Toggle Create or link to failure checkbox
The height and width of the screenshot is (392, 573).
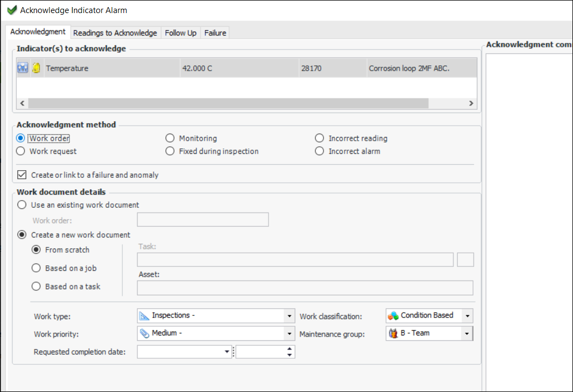click(22, 175)
